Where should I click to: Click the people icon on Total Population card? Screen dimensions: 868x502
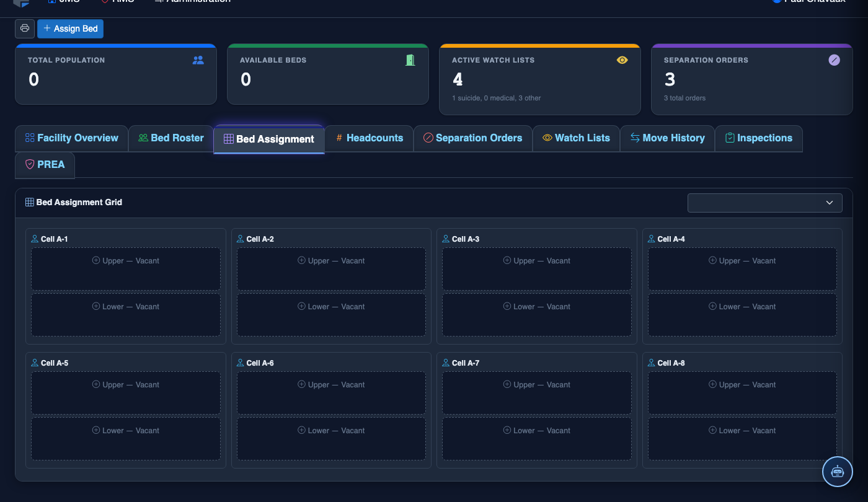pyautogui.click(x=198, y=60)
